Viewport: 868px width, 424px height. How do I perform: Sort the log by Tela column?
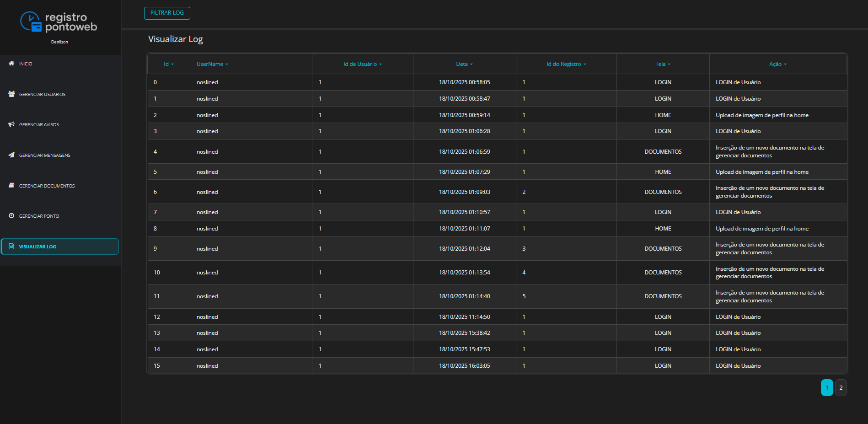tap(662, 64)
